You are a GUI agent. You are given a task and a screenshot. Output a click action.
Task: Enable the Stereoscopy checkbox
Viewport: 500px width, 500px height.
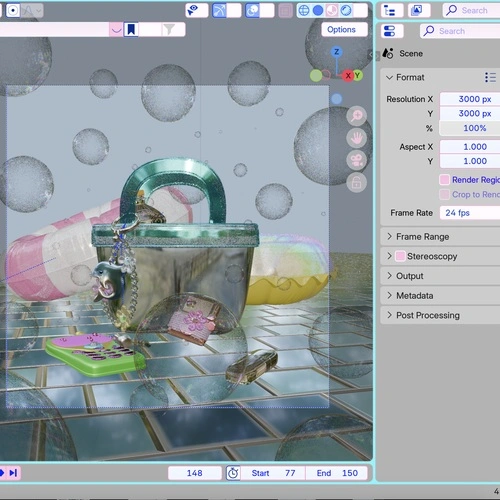(400, 256)
